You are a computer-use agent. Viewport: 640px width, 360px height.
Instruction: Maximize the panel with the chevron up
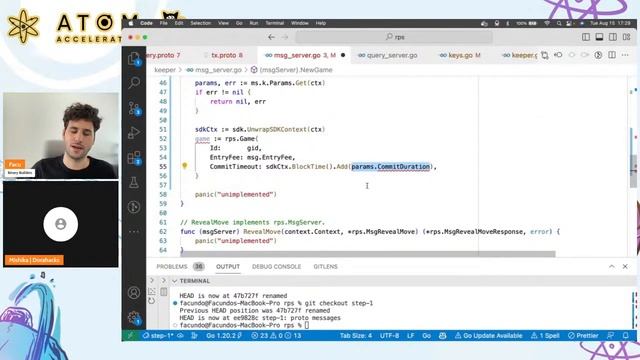tap(611, 267)
